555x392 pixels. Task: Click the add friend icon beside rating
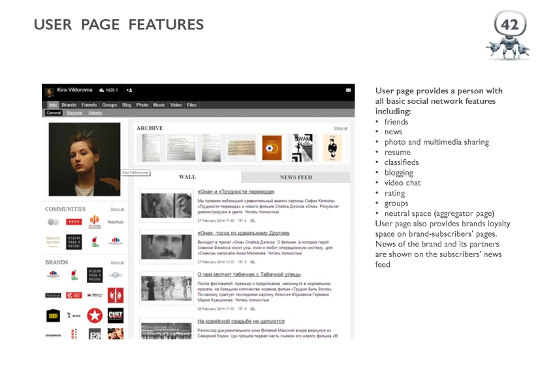(x=129, y=90)
